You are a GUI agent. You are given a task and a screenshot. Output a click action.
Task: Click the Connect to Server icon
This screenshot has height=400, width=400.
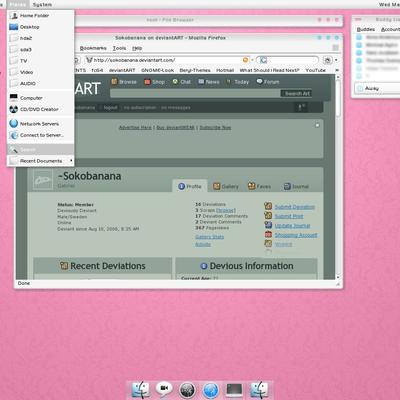click(x=14, y=135)
